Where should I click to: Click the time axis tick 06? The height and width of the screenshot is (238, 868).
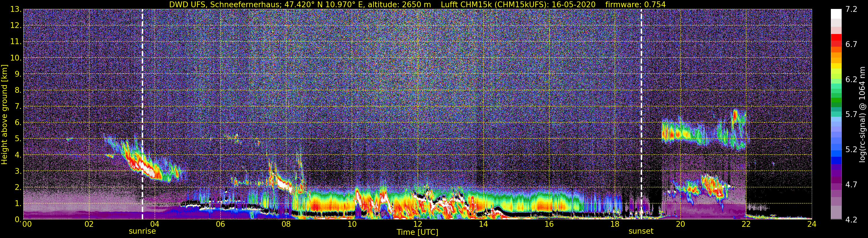[x=220, y=224]
